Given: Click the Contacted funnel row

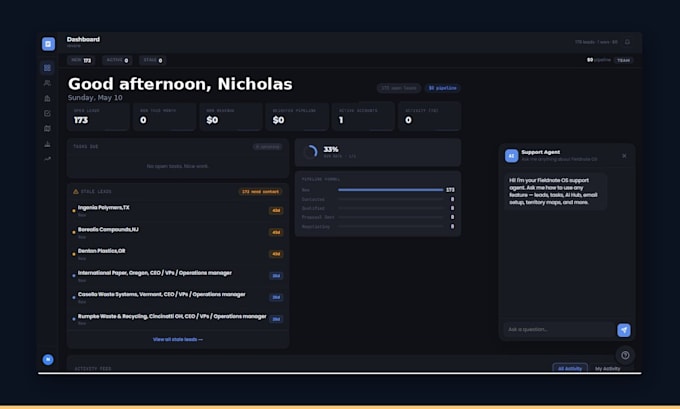Looking at the screenshot, I should [x=378, y=200].
